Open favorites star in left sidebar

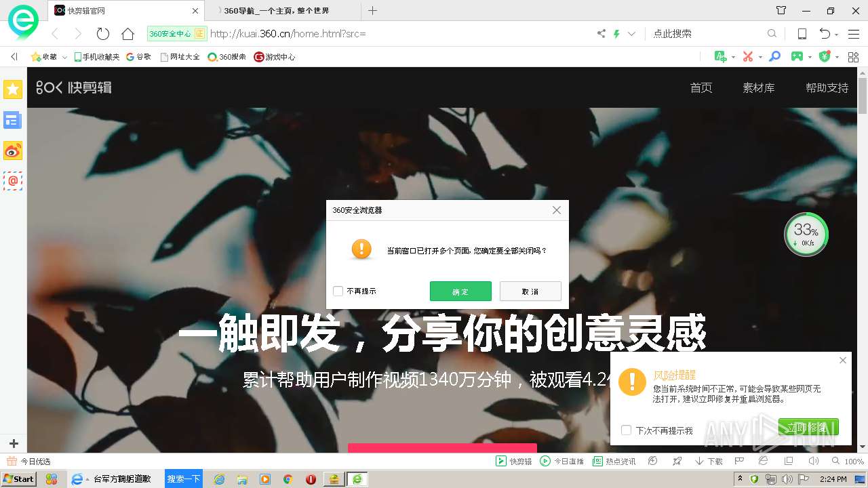point(13,89)
